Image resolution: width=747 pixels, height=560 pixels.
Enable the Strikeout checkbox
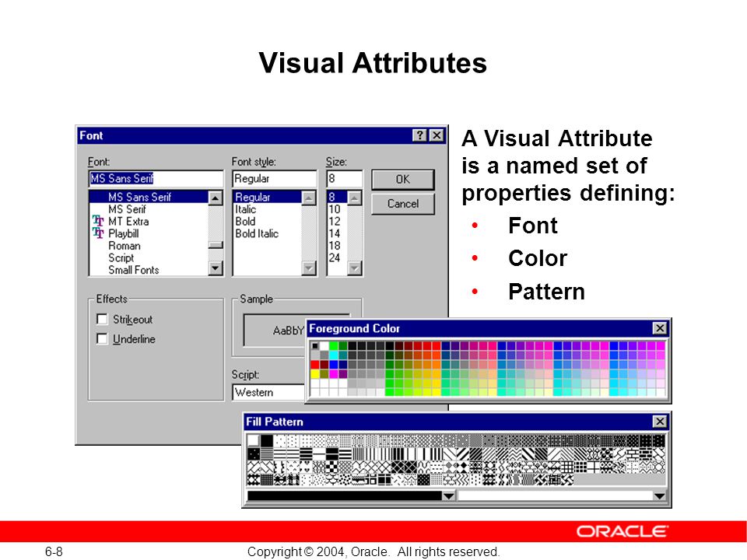(102, 319)
